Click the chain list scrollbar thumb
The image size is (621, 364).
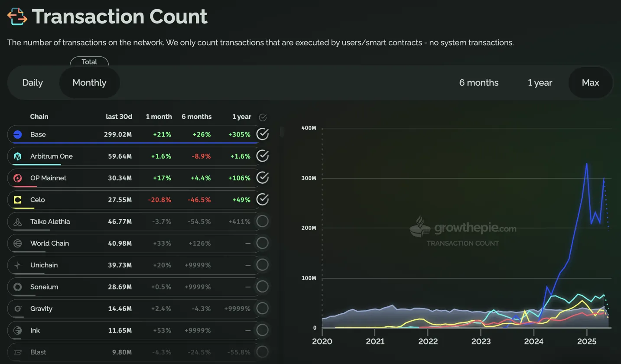282,132
